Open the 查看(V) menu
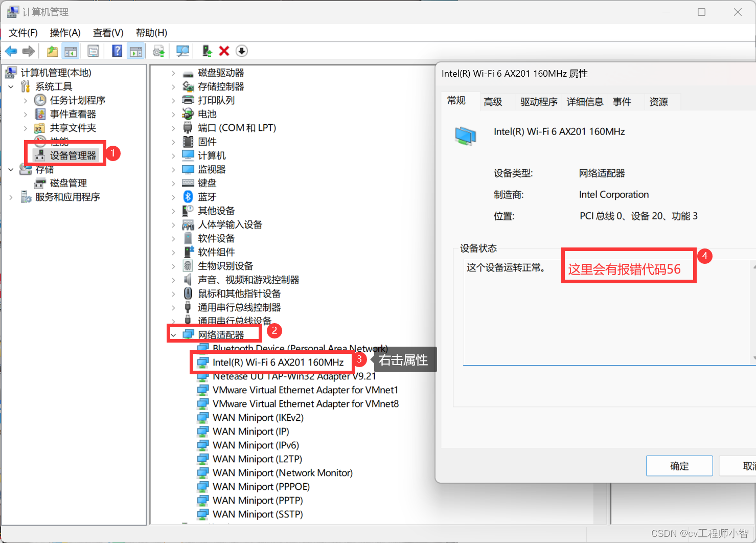The image size is (756, 543). tap(108, 33)
